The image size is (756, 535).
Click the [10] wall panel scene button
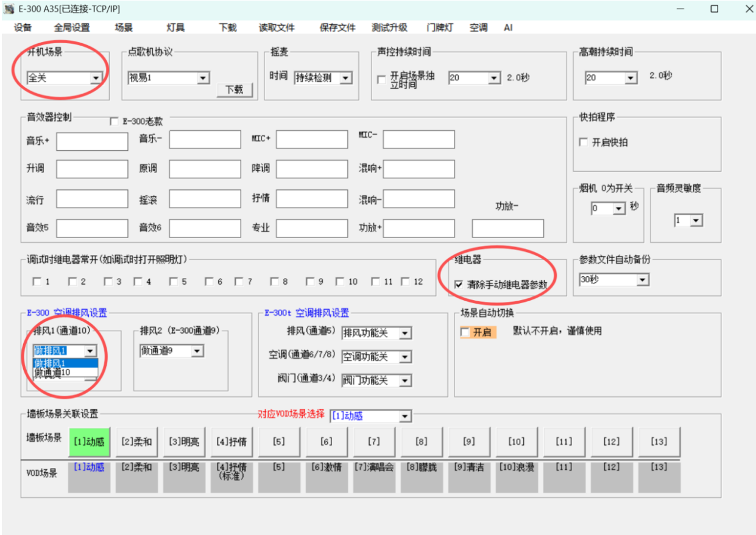coord(517,442)
